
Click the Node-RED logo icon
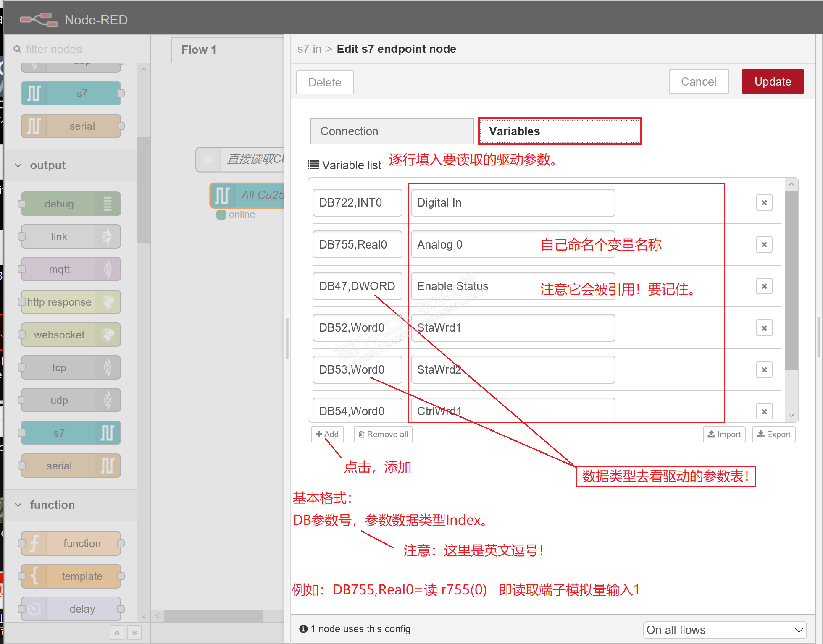tap(39, 20)
